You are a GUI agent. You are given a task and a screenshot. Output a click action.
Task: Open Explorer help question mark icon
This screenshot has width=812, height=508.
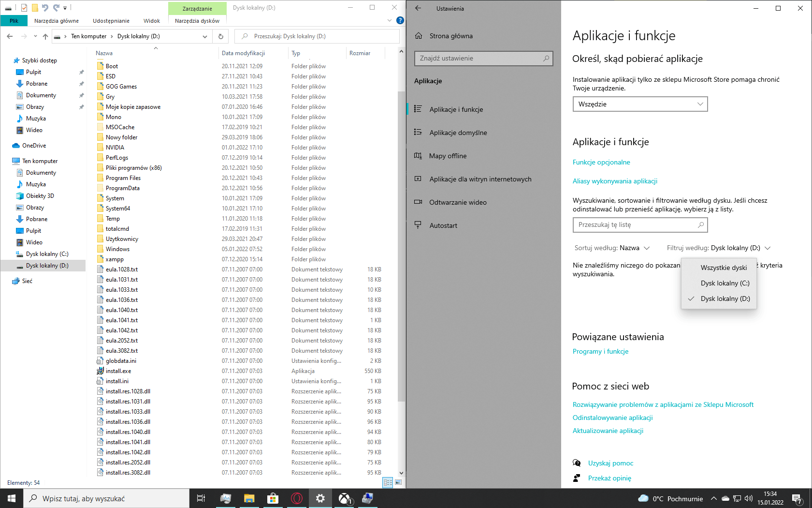pyautogui.click(x=400, y=20)
